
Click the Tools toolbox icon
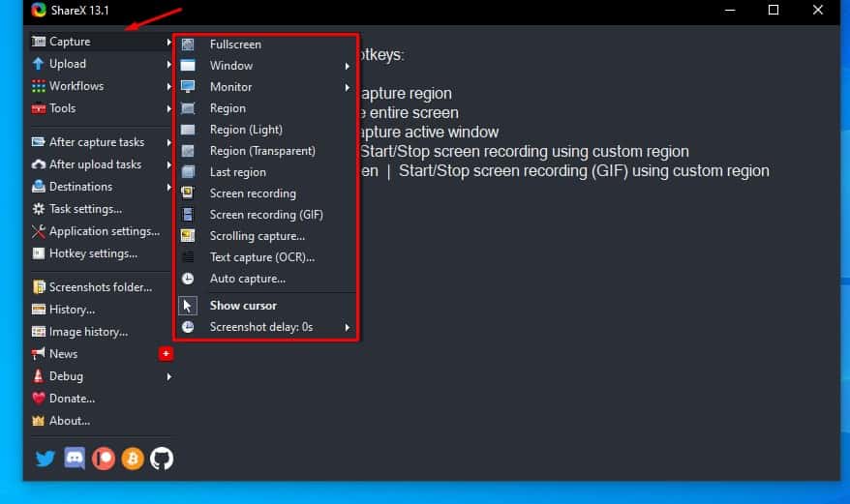tap(38, 108)
